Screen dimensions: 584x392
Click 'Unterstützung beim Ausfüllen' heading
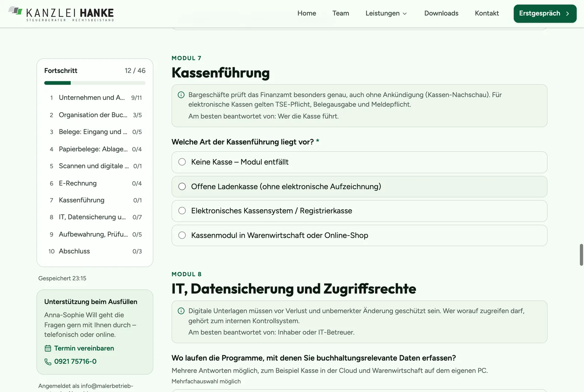coord(91,302)
